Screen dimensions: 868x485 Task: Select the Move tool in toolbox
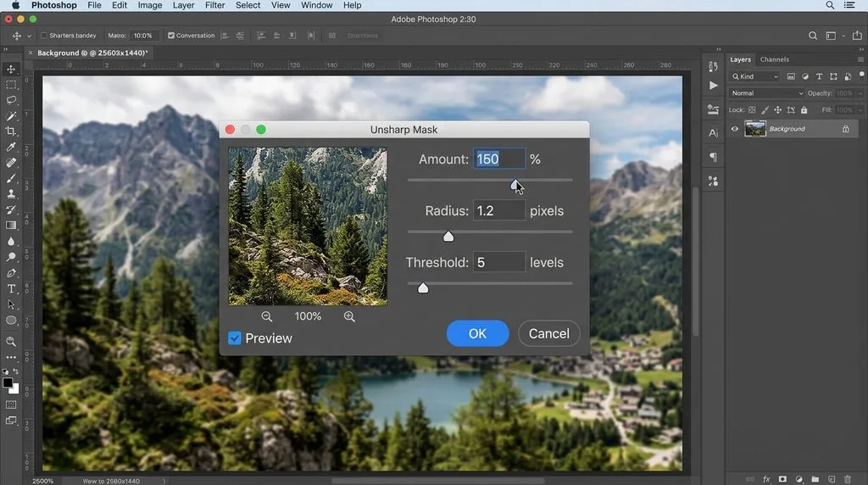pyautogui.click(x=11, y=70)
